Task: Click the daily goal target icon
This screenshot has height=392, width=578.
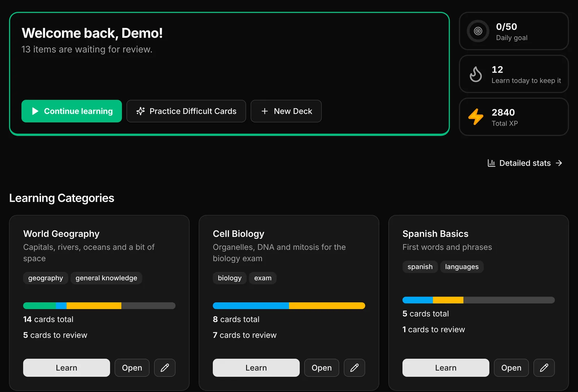Action: coord(478,31)
